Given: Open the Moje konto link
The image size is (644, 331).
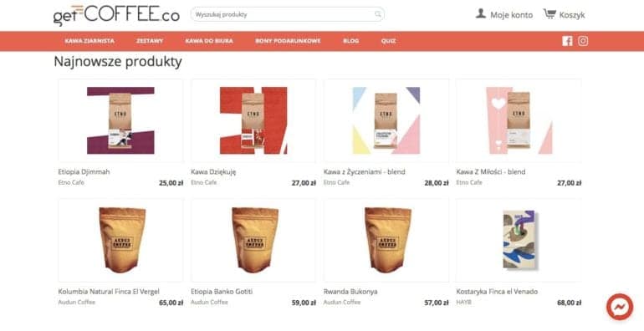Looking at the screenshot, I should (511, 15).
